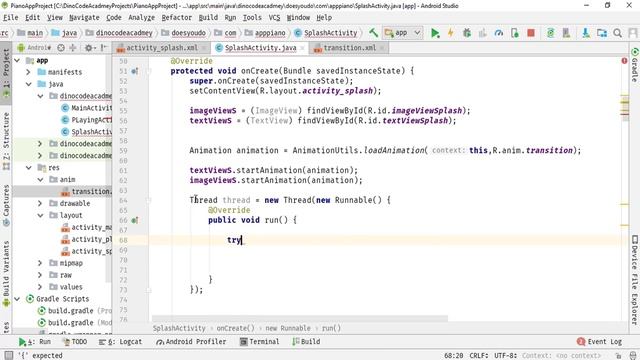Start debugging with the bug icon

[467, 33]
